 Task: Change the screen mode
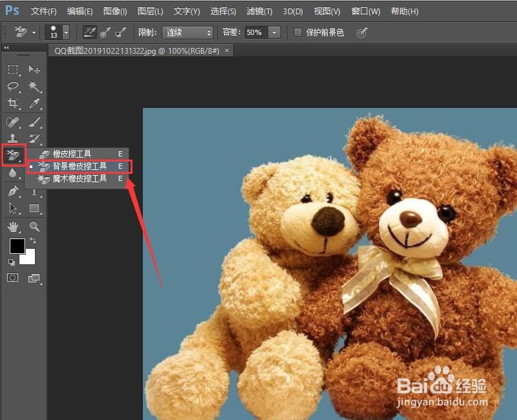click(x=34, y=278)
